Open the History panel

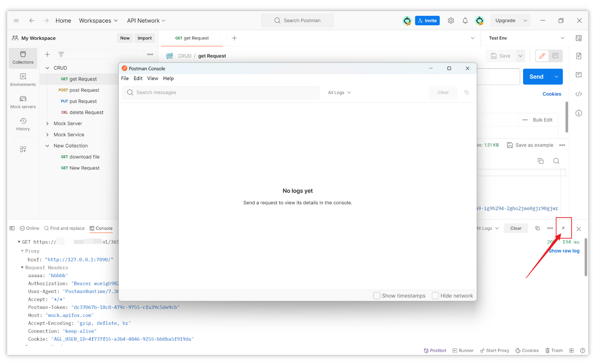pyautogui.click(x=23, y=124)
